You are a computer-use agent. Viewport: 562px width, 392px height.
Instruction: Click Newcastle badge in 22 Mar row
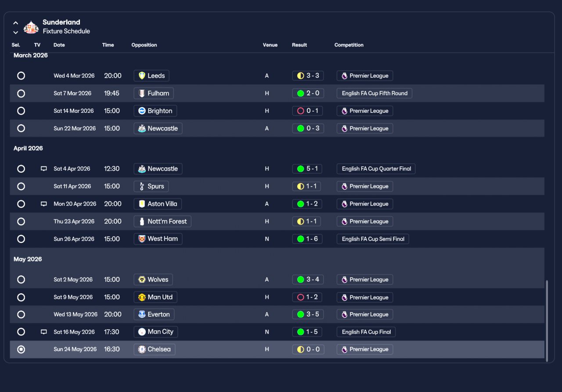(142, 128)
